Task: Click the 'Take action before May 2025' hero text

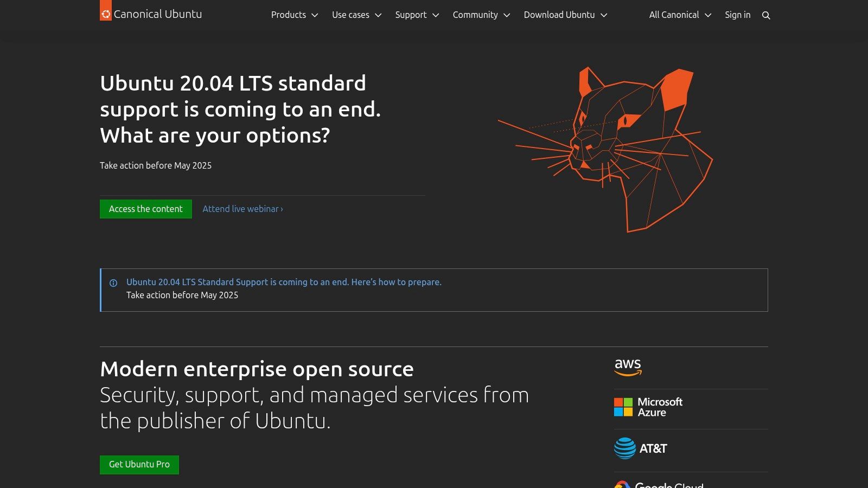Action: 156,165
